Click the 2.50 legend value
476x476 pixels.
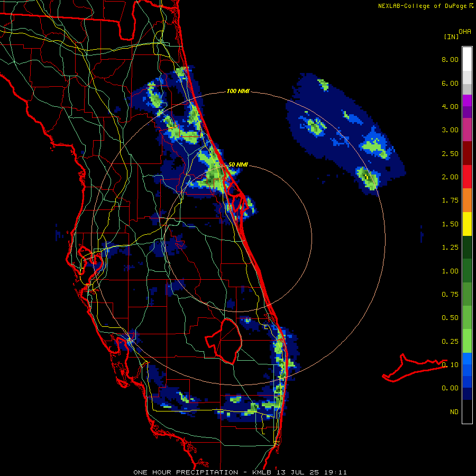tap(450, 153)
